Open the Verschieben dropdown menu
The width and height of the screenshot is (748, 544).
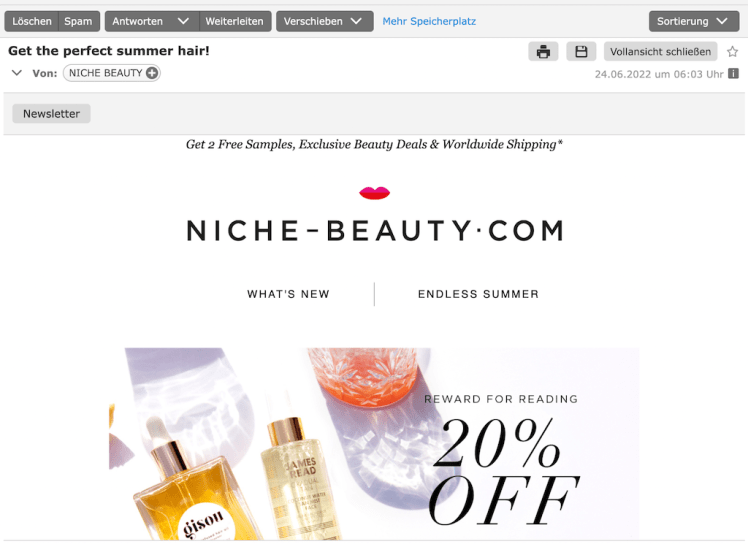[x=324, y=21]
